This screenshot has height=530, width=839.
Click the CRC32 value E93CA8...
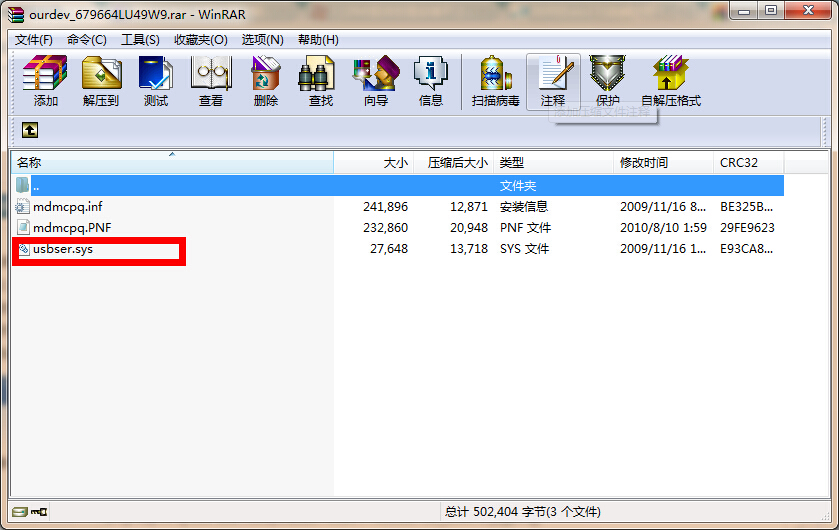(x=746, y=249)
